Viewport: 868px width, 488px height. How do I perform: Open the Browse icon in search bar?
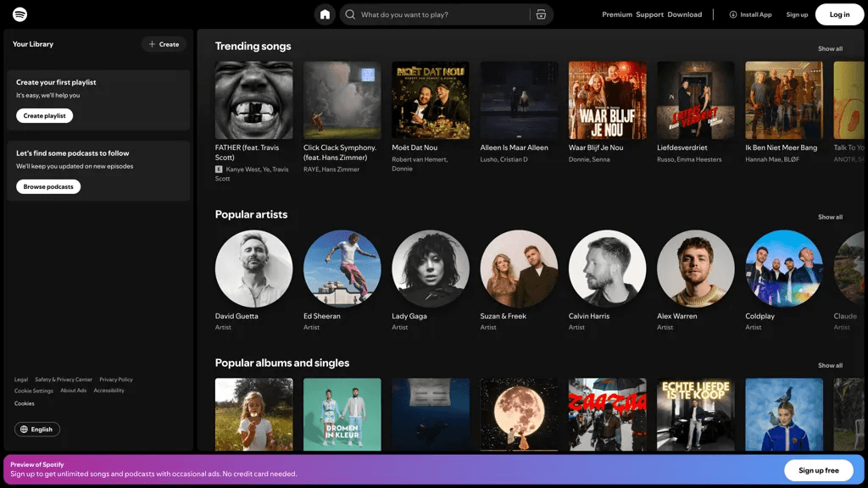[x=541, y=14]
